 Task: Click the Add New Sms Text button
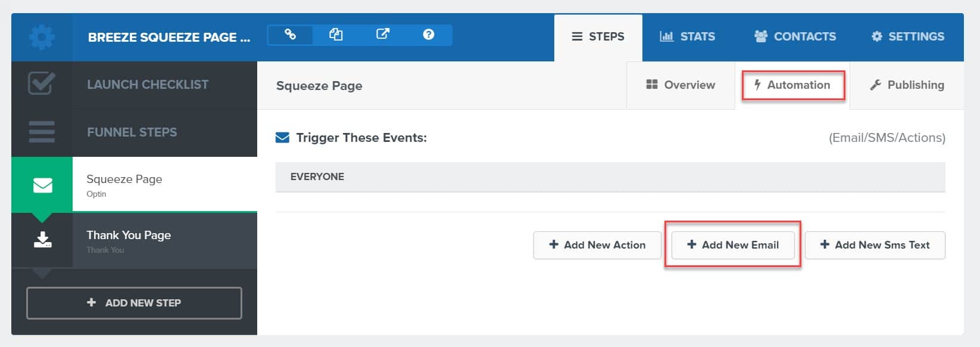875,245
